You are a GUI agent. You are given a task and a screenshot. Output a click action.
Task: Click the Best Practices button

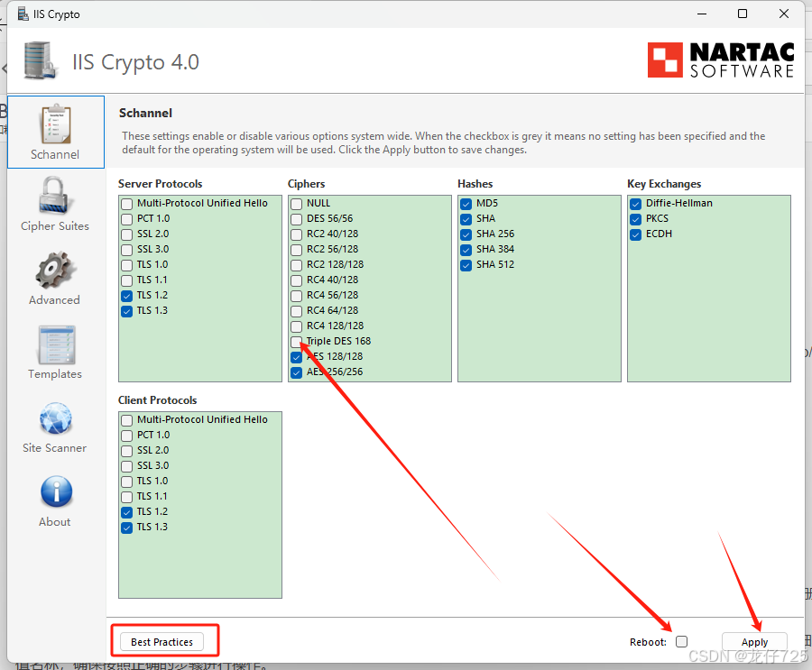161,642
